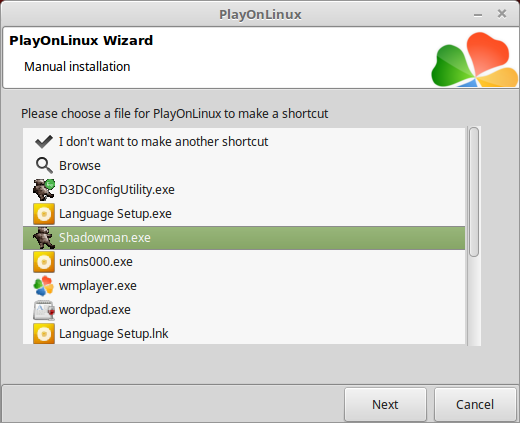Screen dimensions: 520x423
Task: Click the unins000.exe yellow installer icon
Action: (44, 262)
